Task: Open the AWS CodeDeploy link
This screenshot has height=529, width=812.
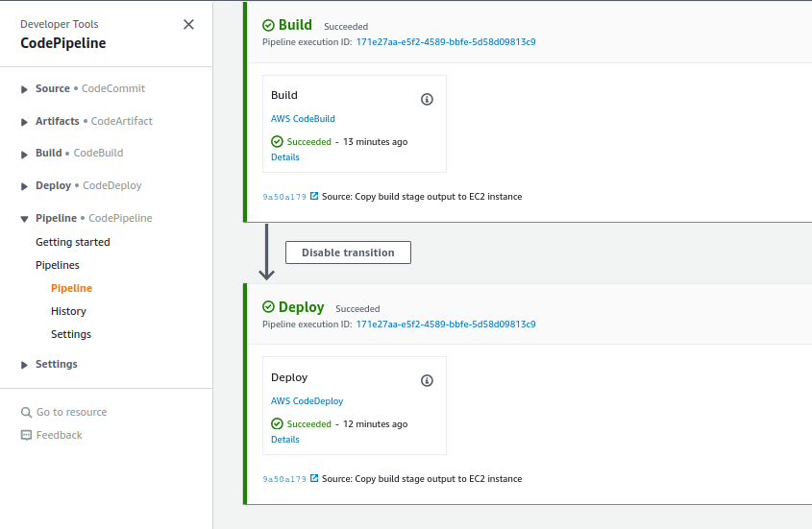Action: click(307, 401)
